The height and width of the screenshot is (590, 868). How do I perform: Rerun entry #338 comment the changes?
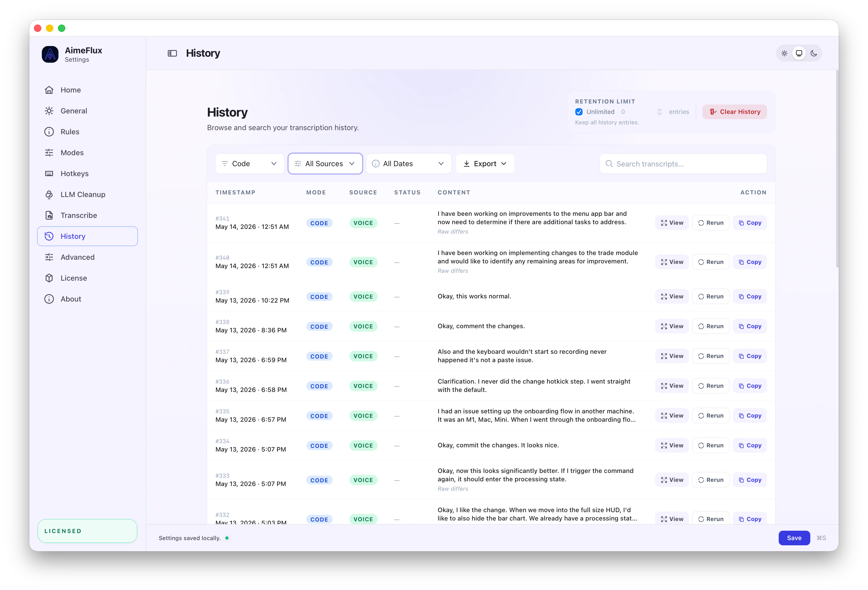coord(711,327)
